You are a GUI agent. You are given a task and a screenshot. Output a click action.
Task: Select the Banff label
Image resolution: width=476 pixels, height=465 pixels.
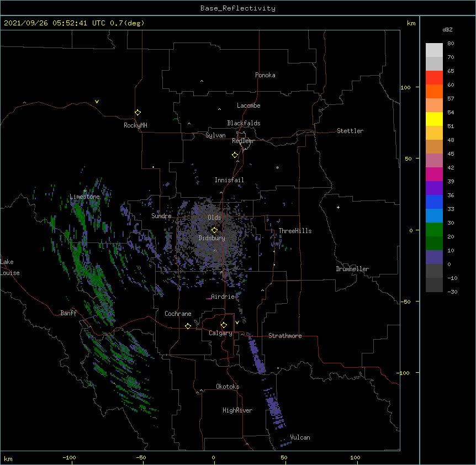68,313
